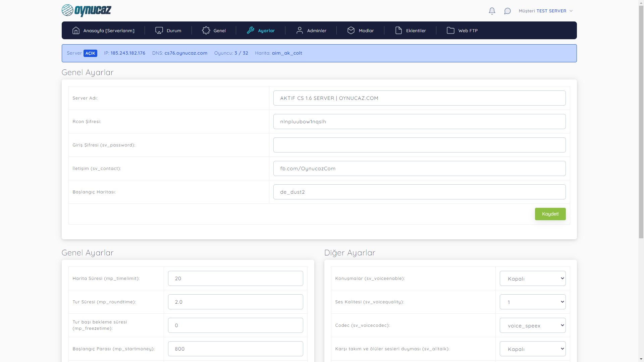Open the Genel menu item
This screenshot has width=644, height=362.
click(x=214, y=31)
